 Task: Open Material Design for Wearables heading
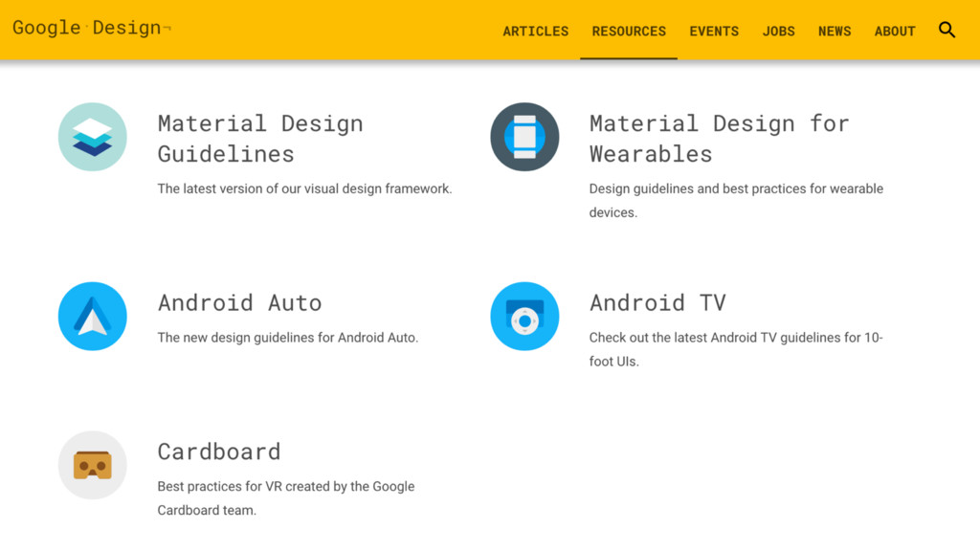720,139
